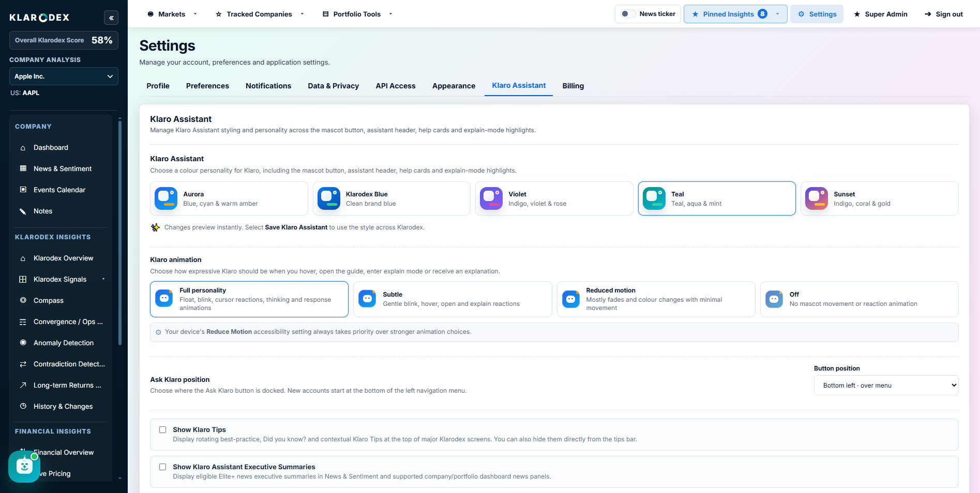Open the Ask Klaro mascot button
Image resolution: width=980 pixels, height=493 pixels.
point(24,467)
